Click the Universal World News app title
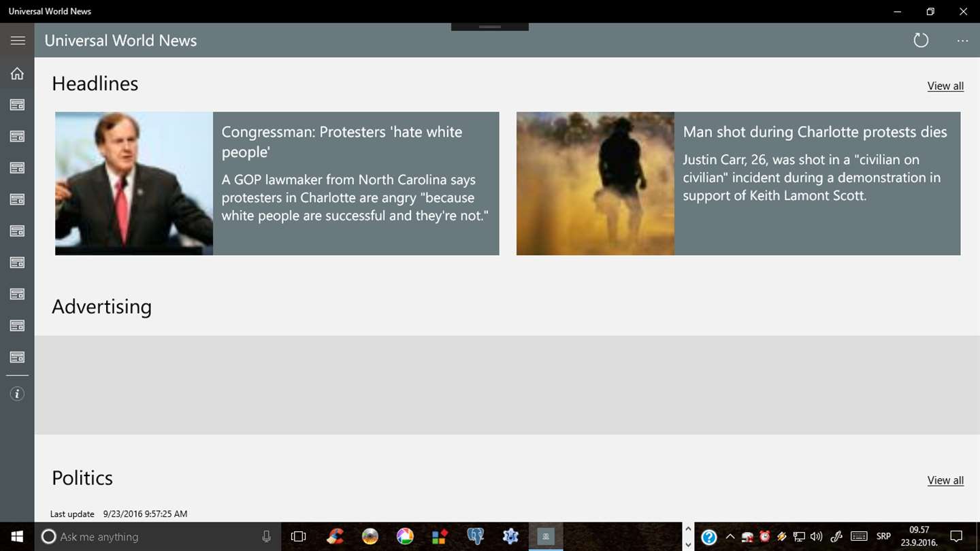This screenshot has width=980, height=551. click(x=120, y=41)
